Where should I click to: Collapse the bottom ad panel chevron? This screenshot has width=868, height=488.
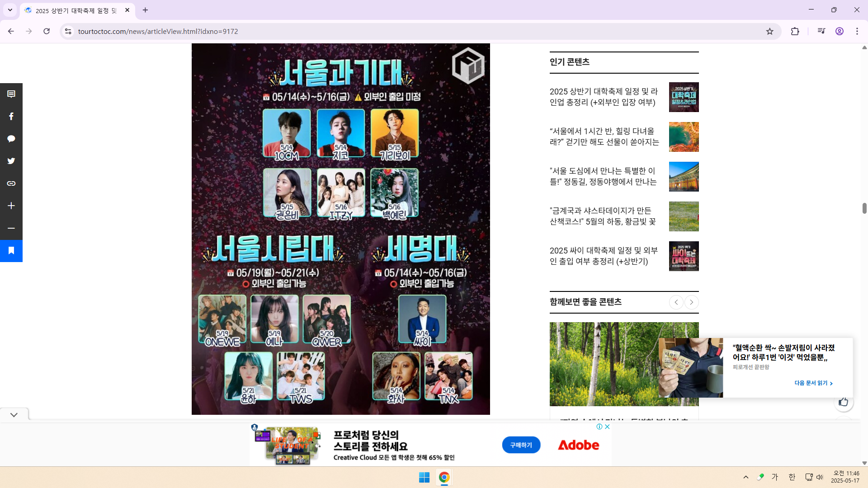pyautogui.click(x=14, y=414)
